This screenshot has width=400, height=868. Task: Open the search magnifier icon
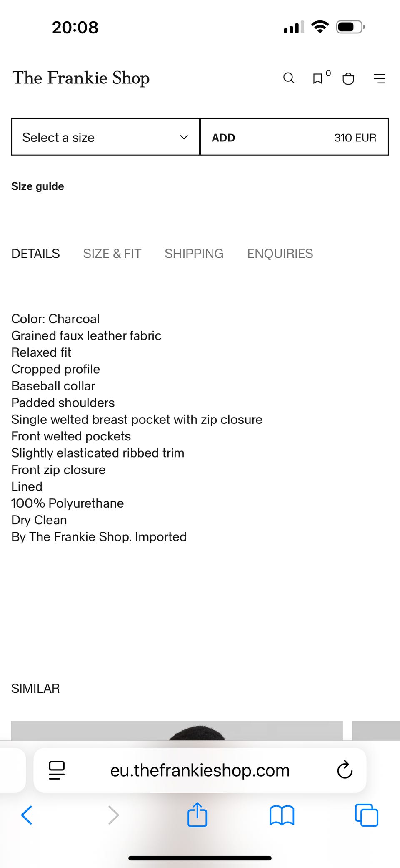(289, 78)
